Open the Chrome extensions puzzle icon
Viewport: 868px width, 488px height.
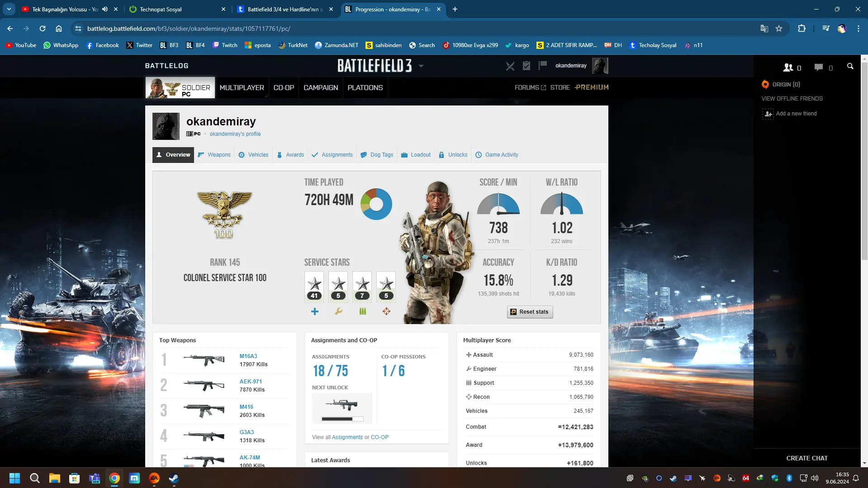pyautogui.click(x=802, y=29)
